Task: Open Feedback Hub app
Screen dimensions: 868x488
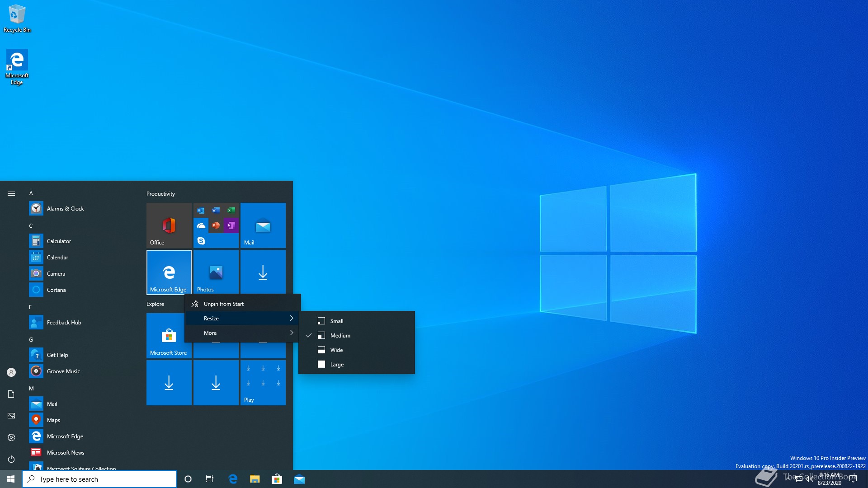Action: click(x=81, y=322)
